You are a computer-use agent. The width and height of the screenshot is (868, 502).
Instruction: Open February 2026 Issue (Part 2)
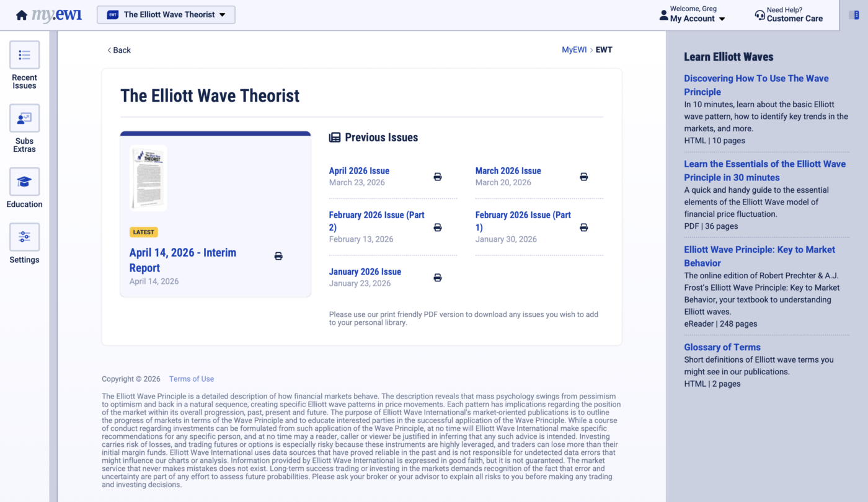click(x=377, y=221)
